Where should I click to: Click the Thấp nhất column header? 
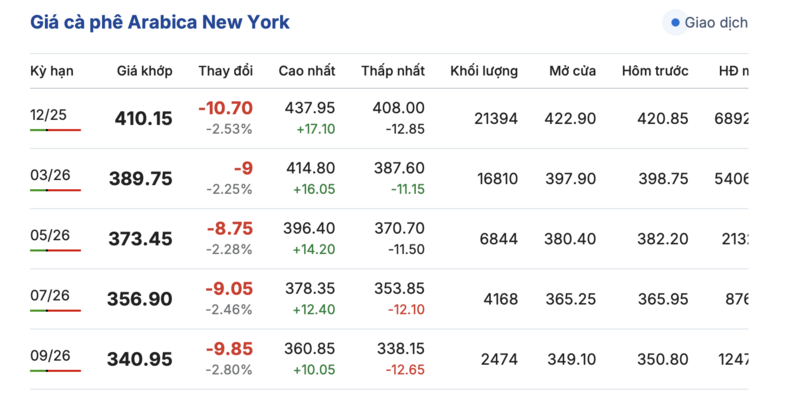[x=393, y=71]
